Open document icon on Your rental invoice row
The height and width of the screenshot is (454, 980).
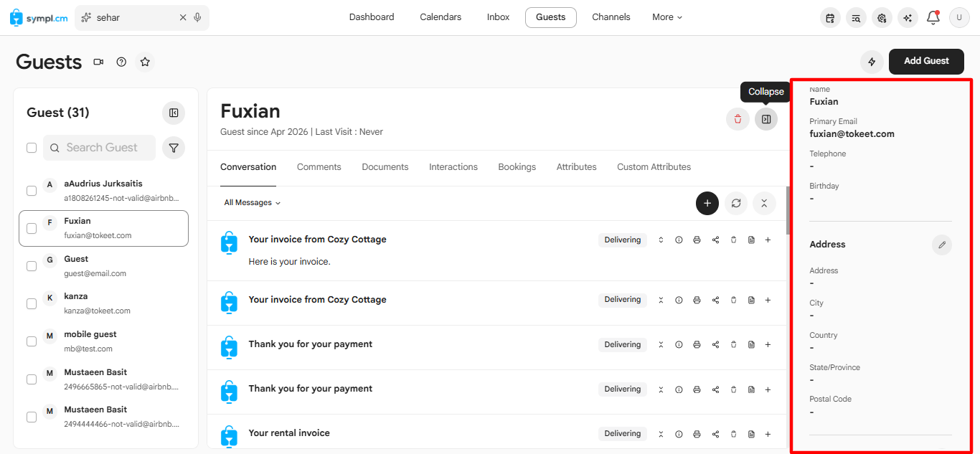point(751,434)
